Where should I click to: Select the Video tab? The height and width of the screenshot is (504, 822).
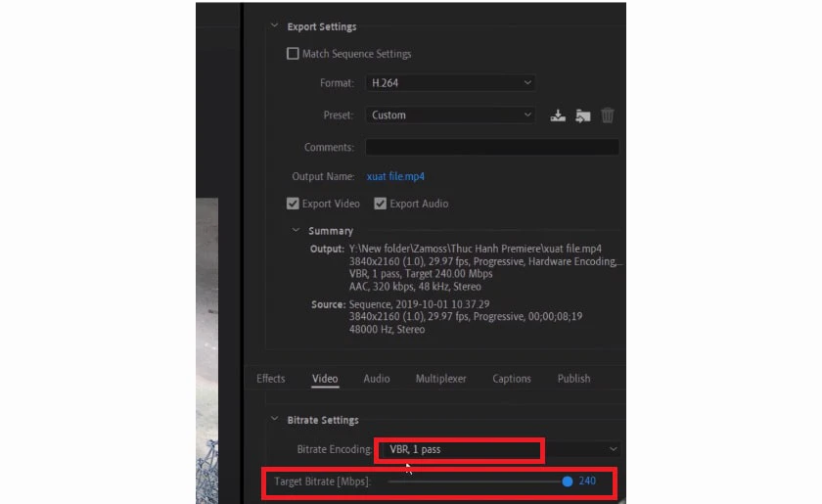pyautogui.click(x=325, y=378)
